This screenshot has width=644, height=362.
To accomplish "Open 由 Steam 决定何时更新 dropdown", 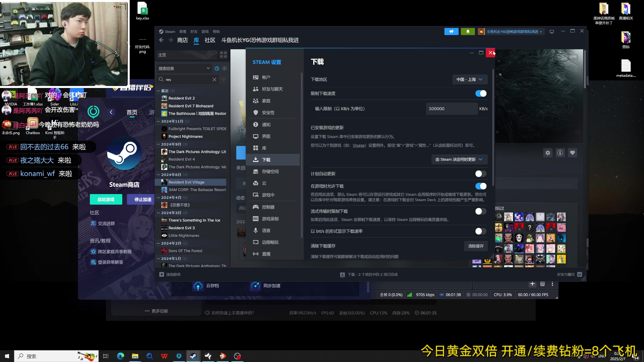I will [x=459, y=159].
